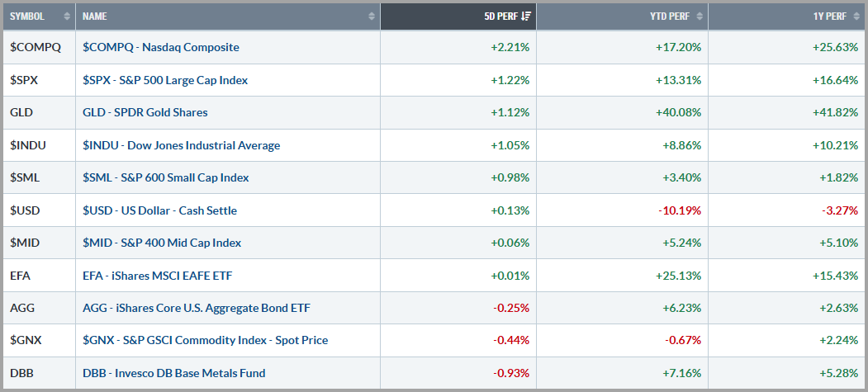Image resolution: width=868 pixels, height=392 pixels.
Task: Open S&P 400 Mid Cap Index link
Action: [162, 243]
